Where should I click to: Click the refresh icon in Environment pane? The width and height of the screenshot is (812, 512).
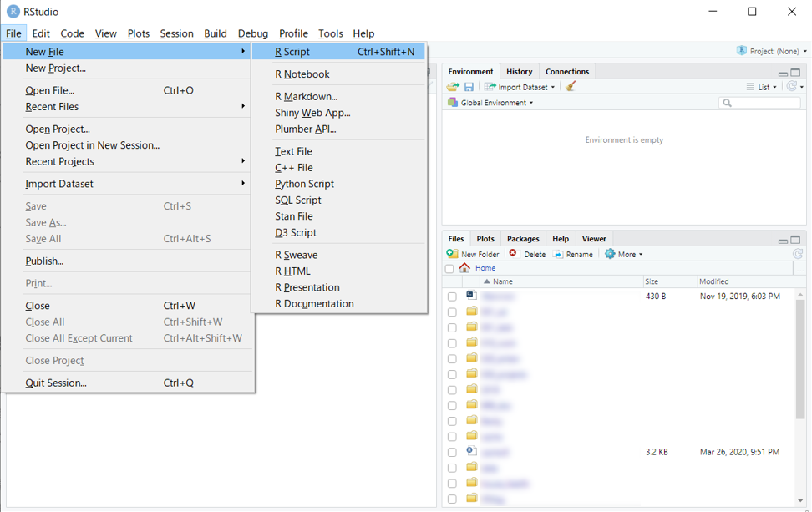click(791, 87)
